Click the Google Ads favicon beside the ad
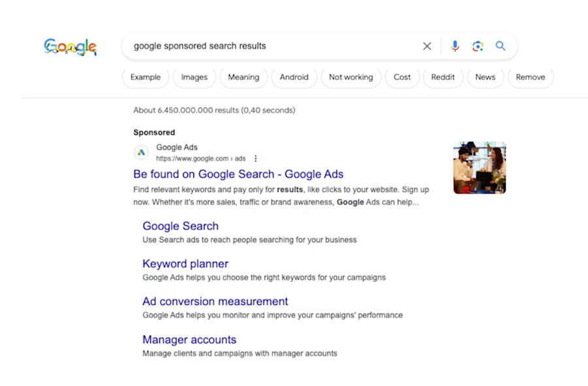This screenshot has width=588, height=386. coord(141,152)
